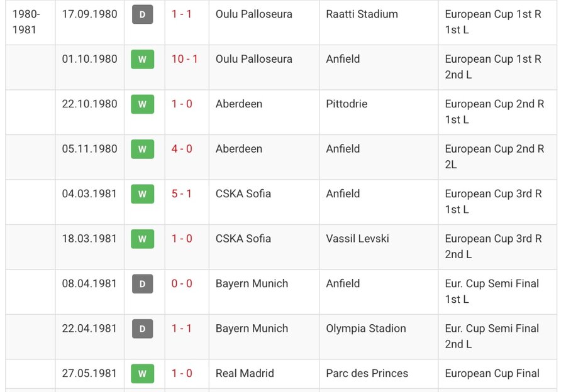Click the W badge for Real Madrid final
Viewport: 566px width, 392px height.
(x=142, y=374)
